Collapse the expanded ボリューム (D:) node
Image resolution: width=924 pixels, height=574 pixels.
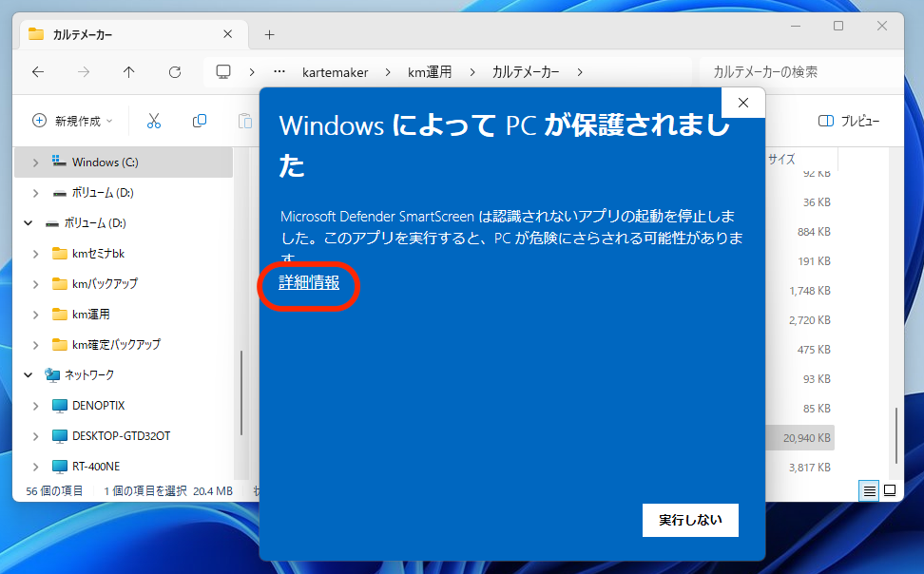tap(27, 223)
